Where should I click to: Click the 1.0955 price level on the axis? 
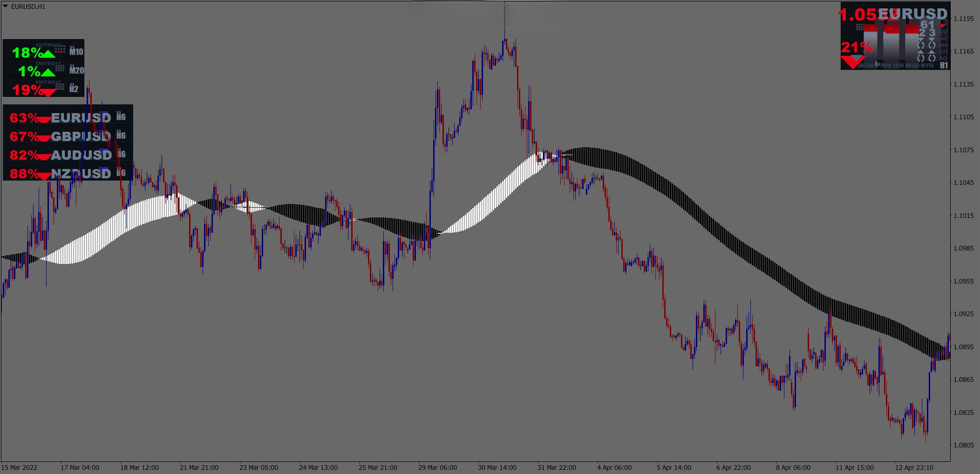[x=964, y=281]
